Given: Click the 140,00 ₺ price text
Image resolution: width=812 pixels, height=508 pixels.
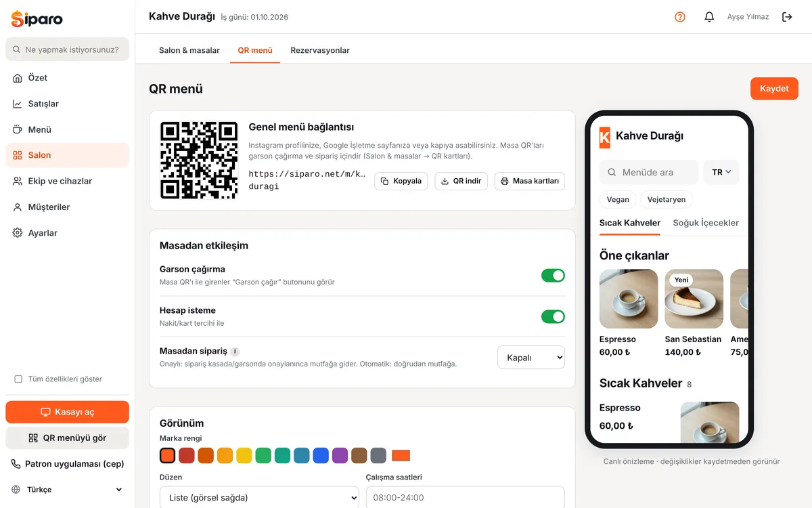Looking at the screenshot, I should pyautogui.click(x=682, y=352).
